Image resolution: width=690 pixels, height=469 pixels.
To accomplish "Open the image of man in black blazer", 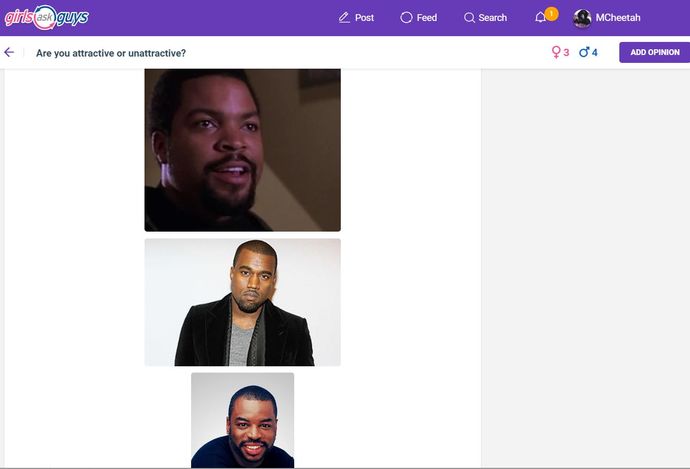I will pos(242,302).
